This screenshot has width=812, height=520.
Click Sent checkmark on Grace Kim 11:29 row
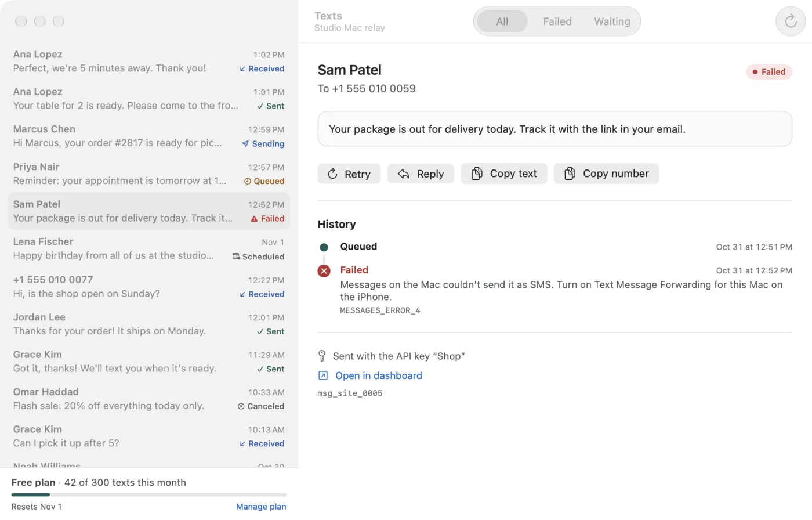(x=260, y=369)
